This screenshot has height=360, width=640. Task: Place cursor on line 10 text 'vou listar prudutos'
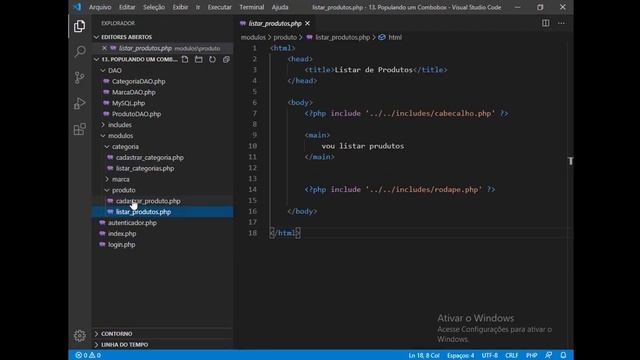pos(362,146)
